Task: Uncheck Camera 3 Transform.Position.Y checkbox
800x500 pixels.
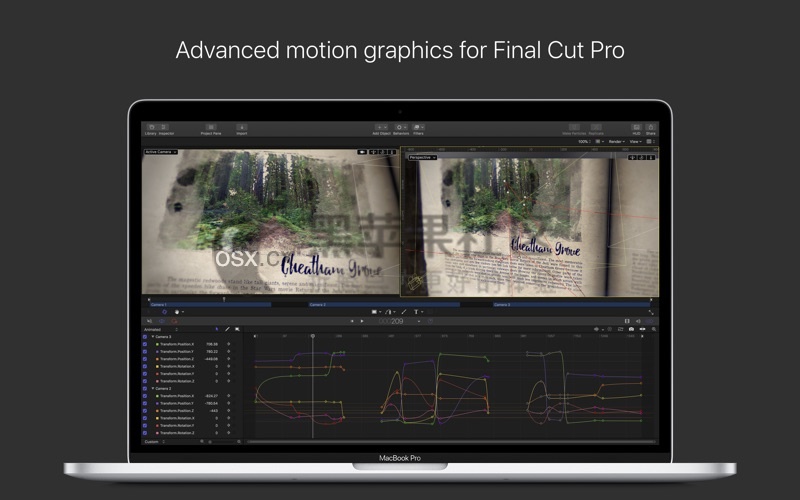Action: (x=145, y=352)
